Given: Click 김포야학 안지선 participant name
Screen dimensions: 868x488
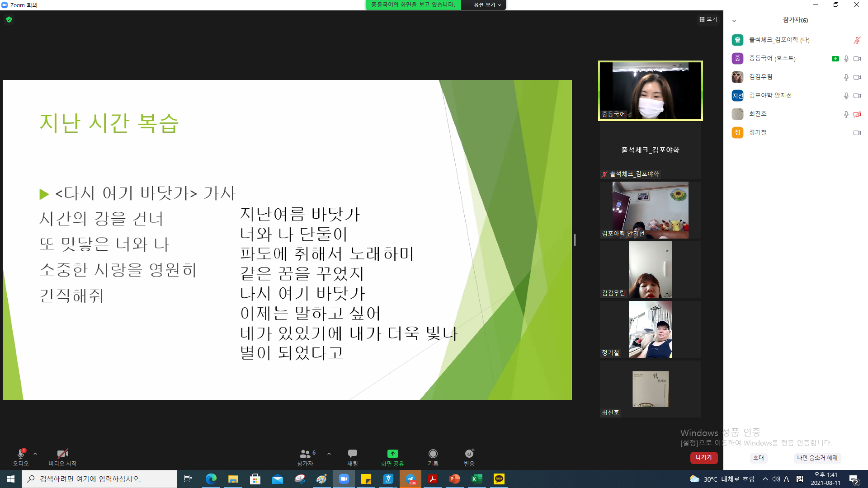Looking at the screenshot, I should point(770,95).
